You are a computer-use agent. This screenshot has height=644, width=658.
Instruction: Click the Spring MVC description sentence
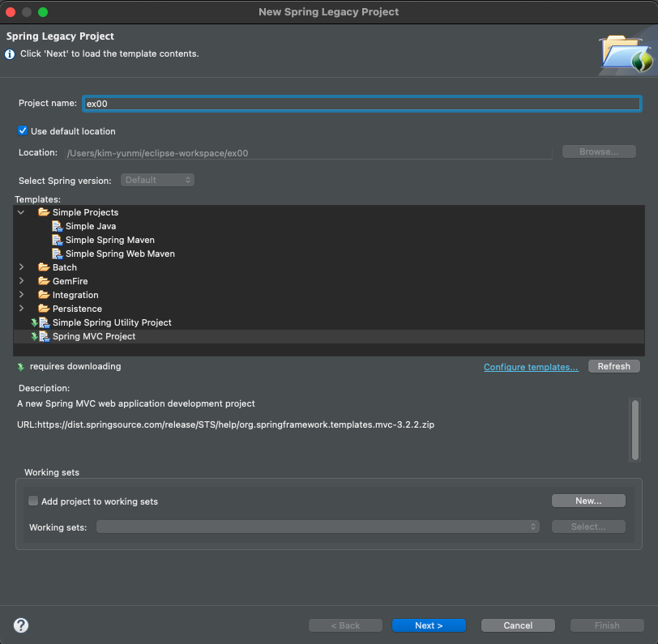coord(136,403)
